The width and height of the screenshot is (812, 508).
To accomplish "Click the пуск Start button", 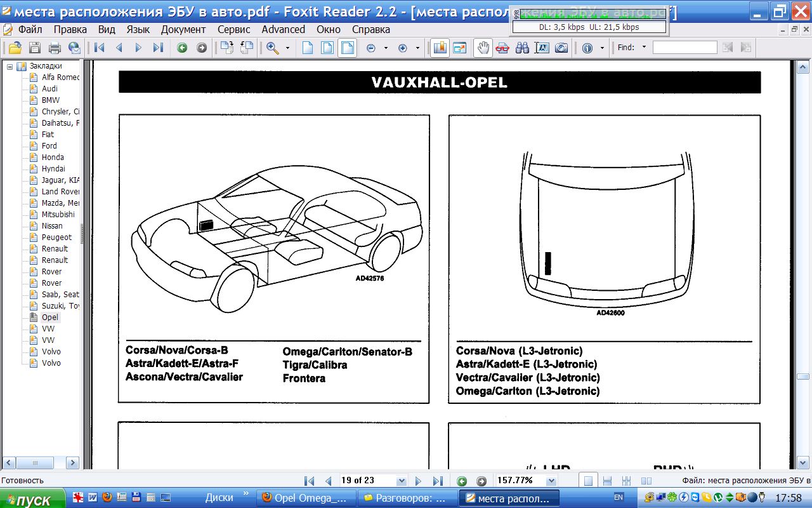I will [x=32, y=498].
